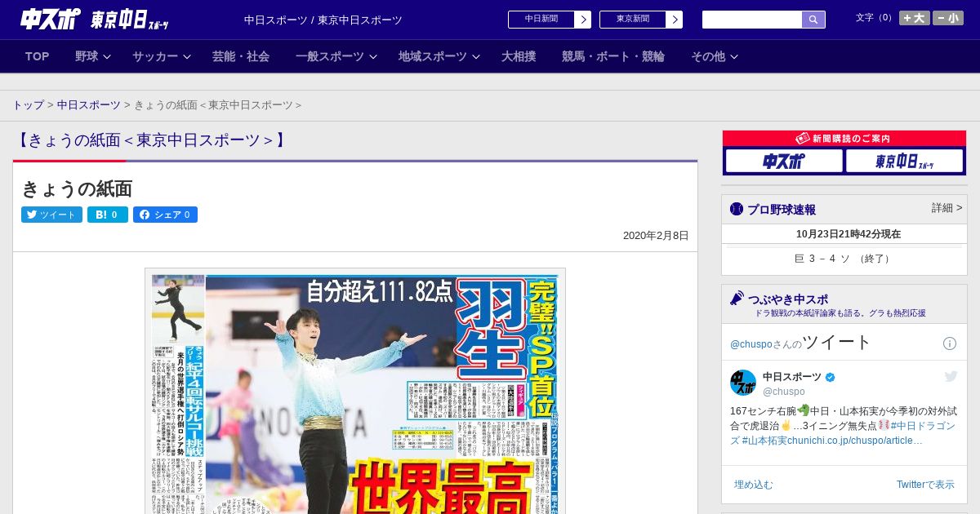
Task: Click the 巨 3 － 4 ソ score text
Action: coord(844,259)
